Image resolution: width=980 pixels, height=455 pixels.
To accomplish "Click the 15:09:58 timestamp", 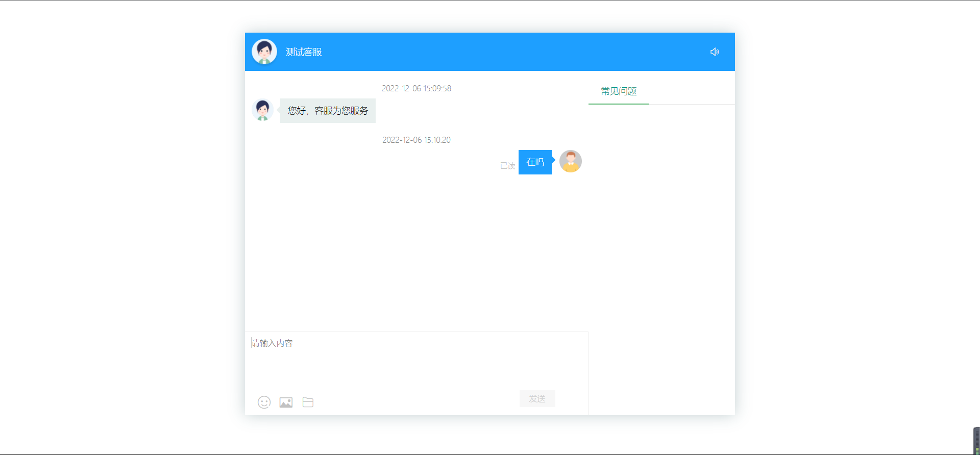I will coord(416,89).
